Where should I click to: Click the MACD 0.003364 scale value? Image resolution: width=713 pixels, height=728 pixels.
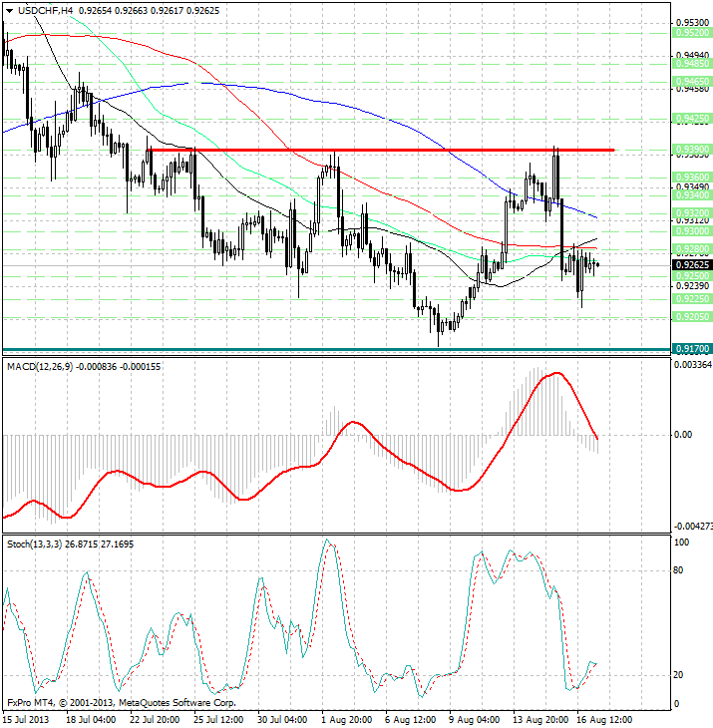[x=693, y=365]
